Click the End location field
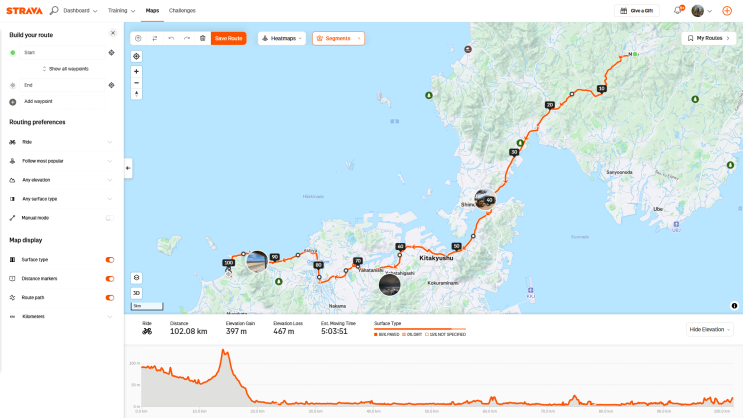 click(63, 85)
